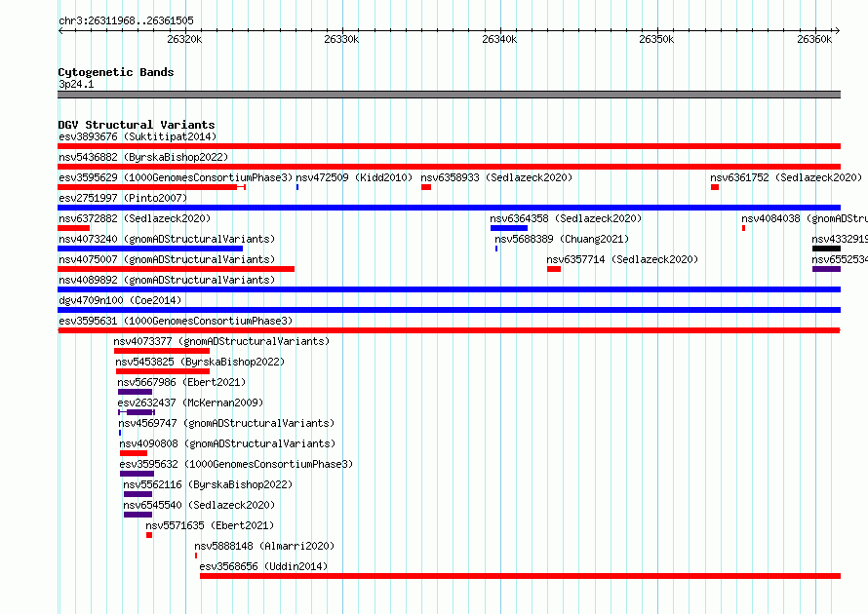Select nsv4075007 (gnomADStructuralVariants) label
This screenshot has width=868, height=614.
point(167,259)
